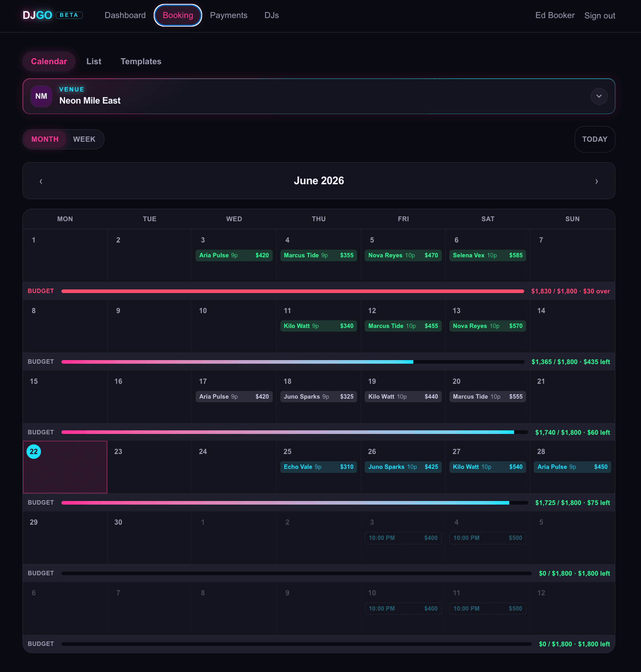Go to next month arrow
Image resolution: width=641 pixels, height=672 pixels.
pos(597,181)
